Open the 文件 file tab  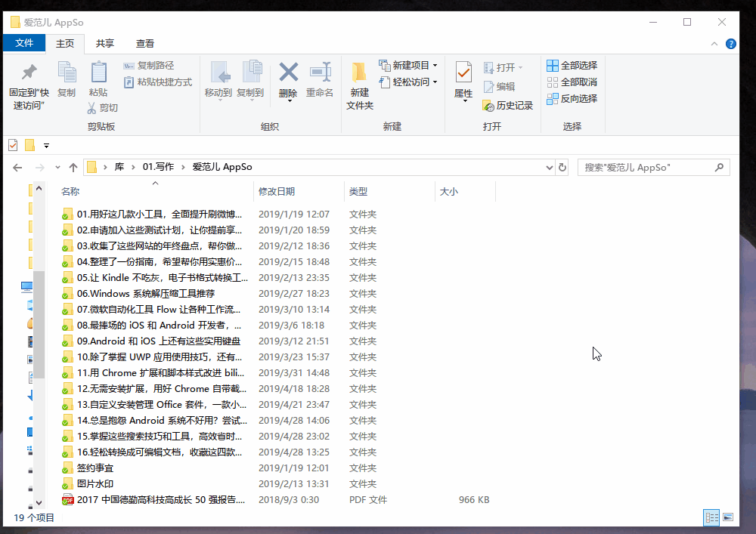tap(24, 43)
